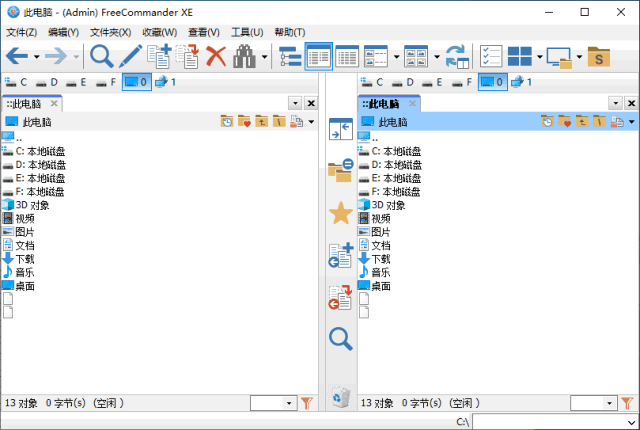Switch to the details view mode
This screenshot has width=640, height=430.
point(347,56)
